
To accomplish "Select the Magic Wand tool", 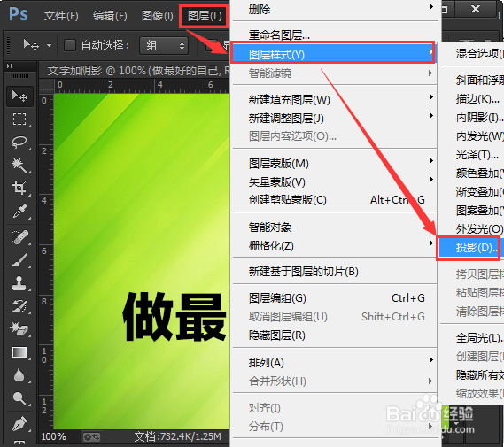I will coord(19,165).
